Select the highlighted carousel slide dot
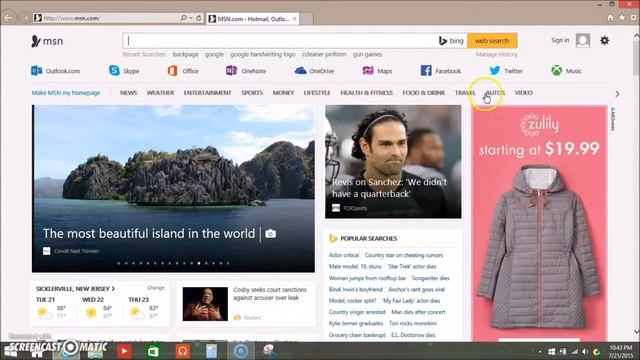 (x=199, y=263)
